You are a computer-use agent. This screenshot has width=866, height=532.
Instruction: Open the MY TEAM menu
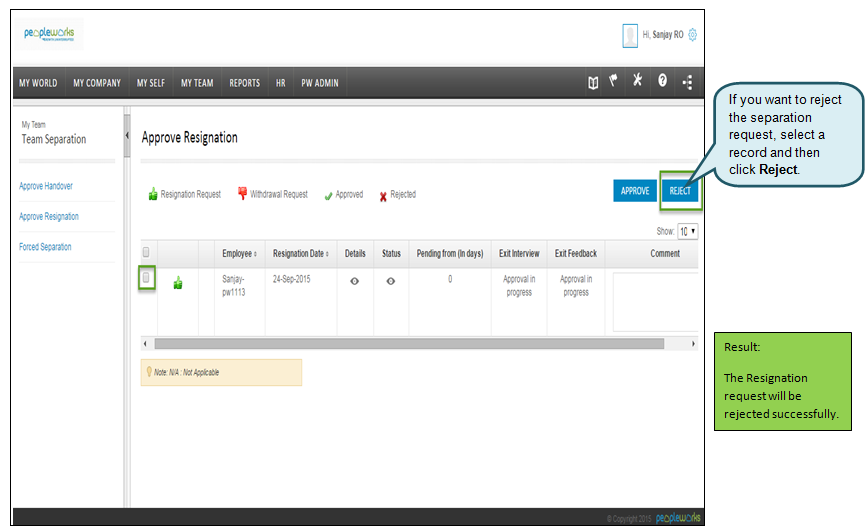tap(197, 83)
